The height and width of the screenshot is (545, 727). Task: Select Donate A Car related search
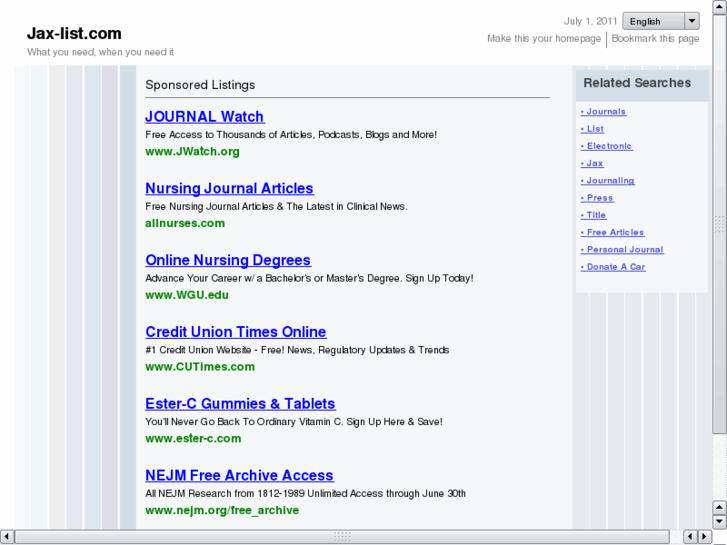[x=613, y=267]
